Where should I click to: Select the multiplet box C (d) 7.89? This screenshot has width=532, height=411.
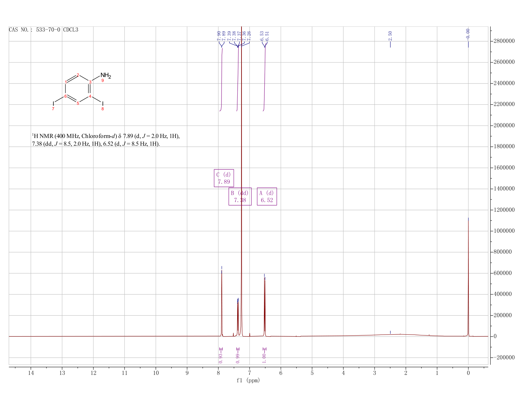coord(224,178)
